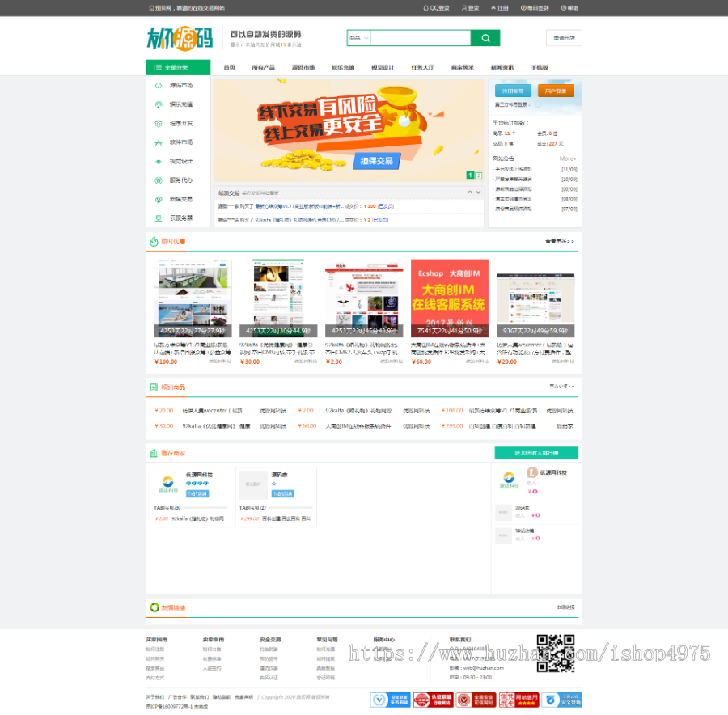
Task: Click the QQ登录 icon in top bar
Action: pyautogui.click(x=427, y=8)
